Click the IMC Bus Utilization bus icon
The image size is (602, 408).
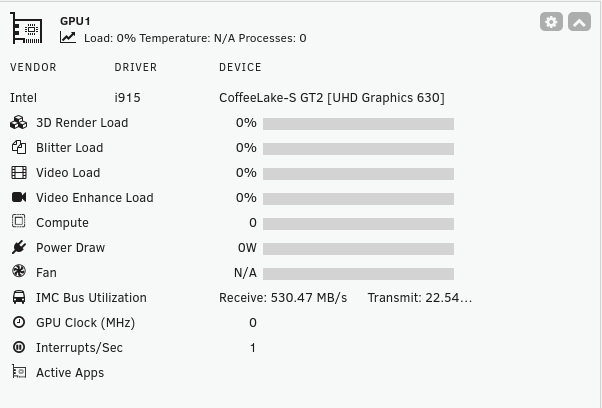tap(19, 297)
